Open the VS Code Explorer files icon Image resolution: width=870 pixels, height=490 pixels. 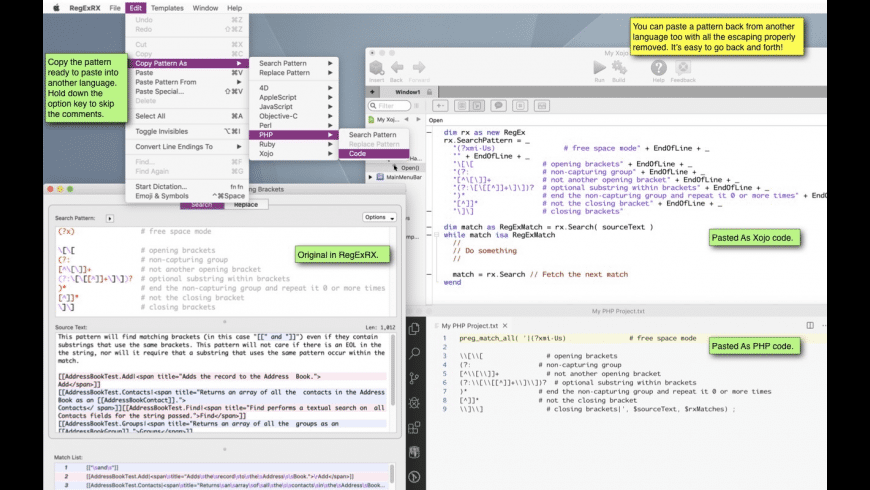coord(415,329)
